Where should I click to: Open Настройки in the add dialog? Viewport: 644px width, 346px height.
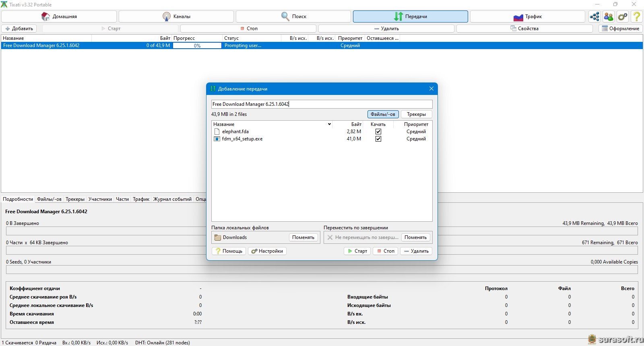[267, 251]
